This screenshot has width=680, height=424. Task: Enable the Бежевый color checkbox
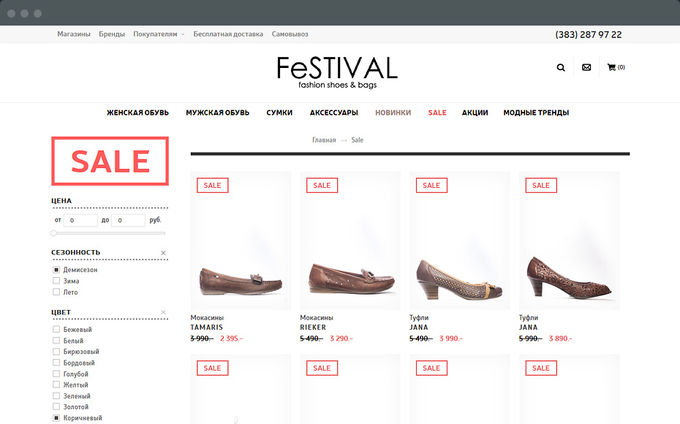56,330
